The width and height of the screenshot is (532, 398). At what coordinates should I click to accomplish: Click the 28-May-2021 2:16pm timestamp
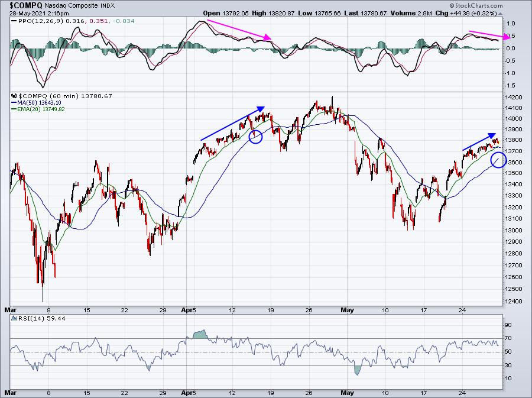(39, 14)
